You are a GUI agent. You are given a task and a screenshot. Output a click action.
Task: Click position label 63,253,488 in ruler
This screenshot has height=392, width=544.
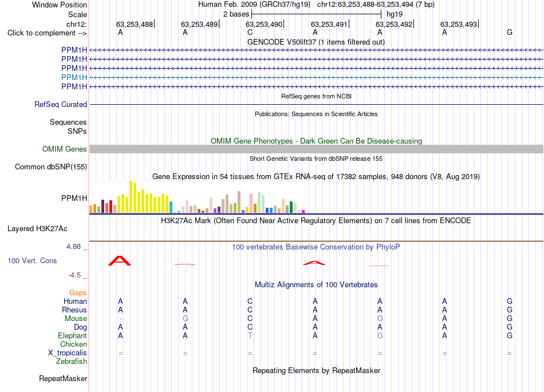coord(134,24)
